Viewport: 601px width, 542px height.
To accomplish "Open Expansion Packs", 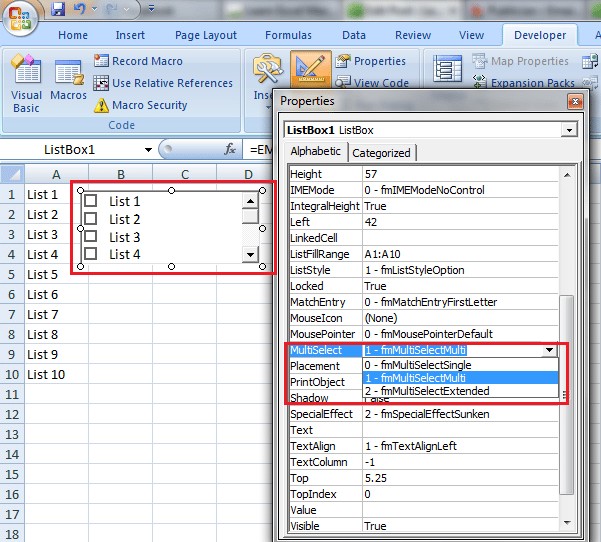I will (x=524, y=83).
